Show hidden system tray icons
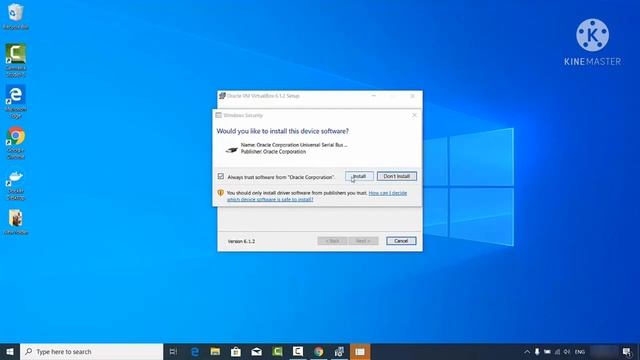Screen dimensions: 640x360 527,351
